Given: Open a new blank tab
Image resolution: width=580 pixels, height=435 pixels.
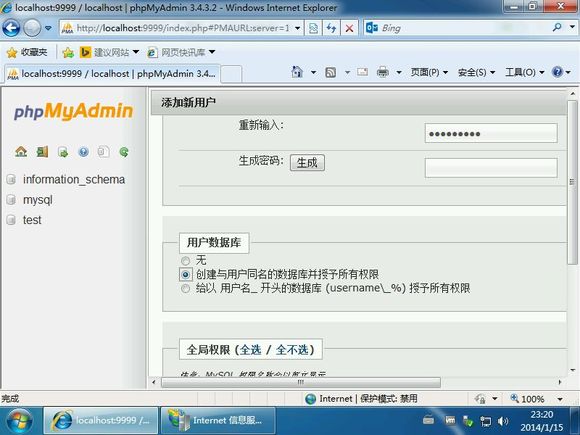Looking at the screenshot, I should pos(231,74).
